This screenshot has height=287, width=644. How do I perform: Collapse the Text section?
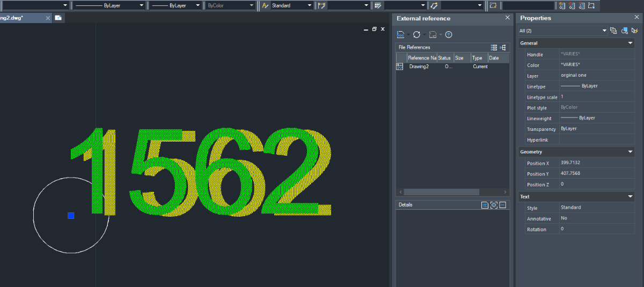pos(631,196)
